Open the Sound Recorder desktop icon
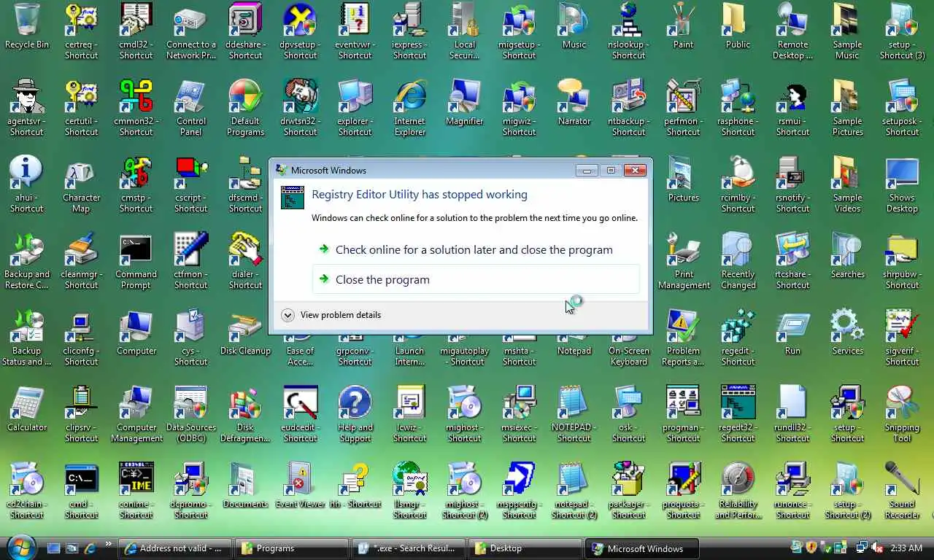 (902, 491)
